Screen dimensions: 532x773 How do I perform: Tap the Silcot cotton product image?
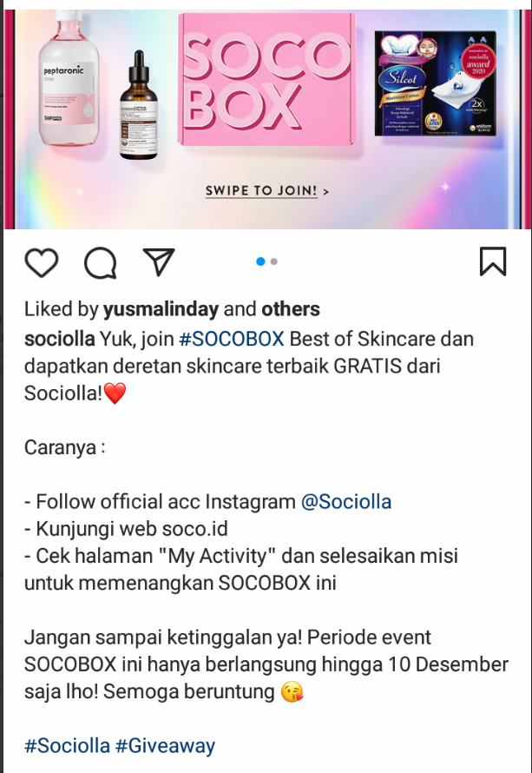coord(436,83)
